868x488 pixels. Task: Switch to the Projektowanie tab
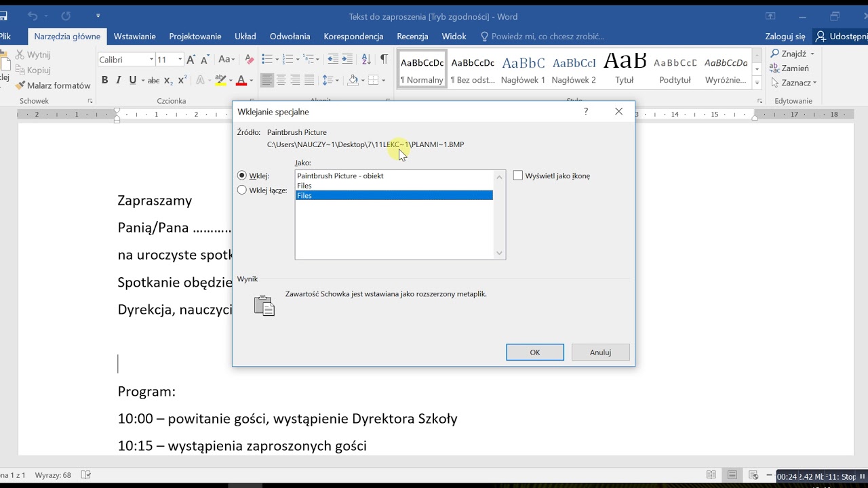coord(195,37)
